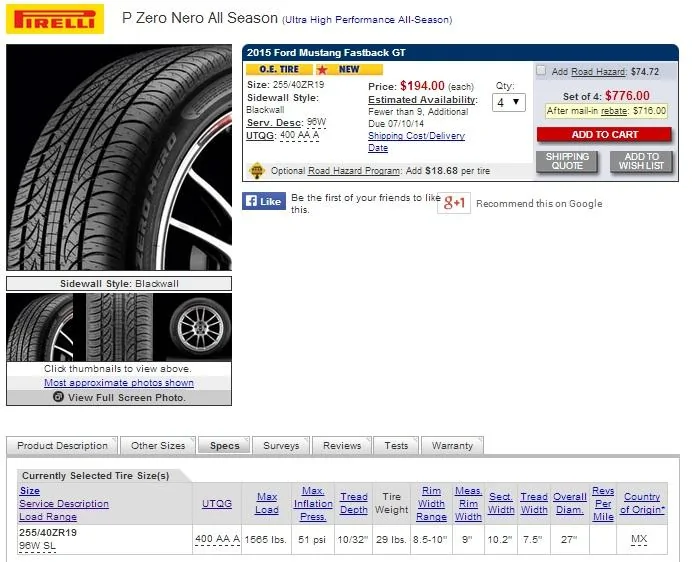692x562 pixels.
Task: Click the Pirelli brand logo
Action: (x=55, y=19)
